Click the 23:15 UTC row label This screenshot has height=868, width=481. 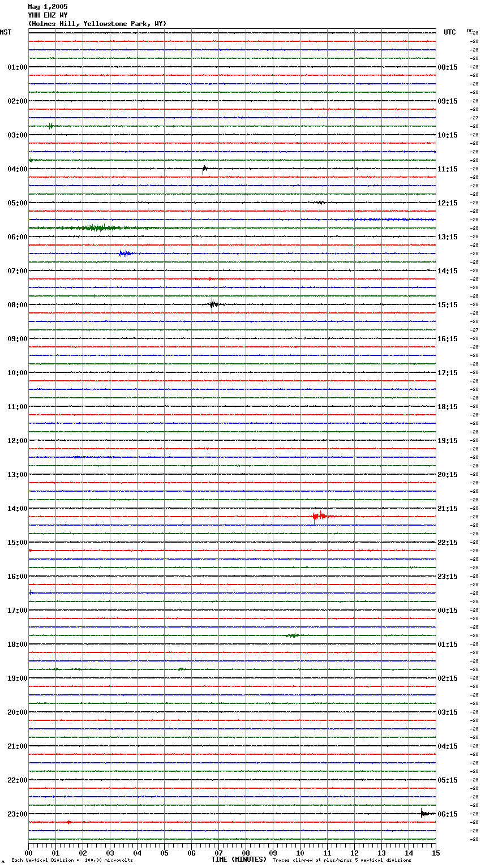(448, 577)
